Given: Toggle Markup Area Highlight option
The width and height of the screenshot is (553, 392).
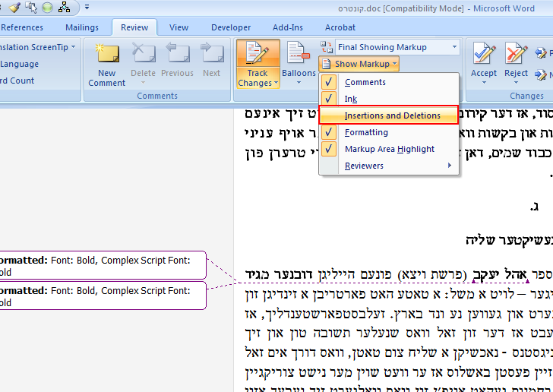Looking at the screenshot, I should [x=389, y=149].
